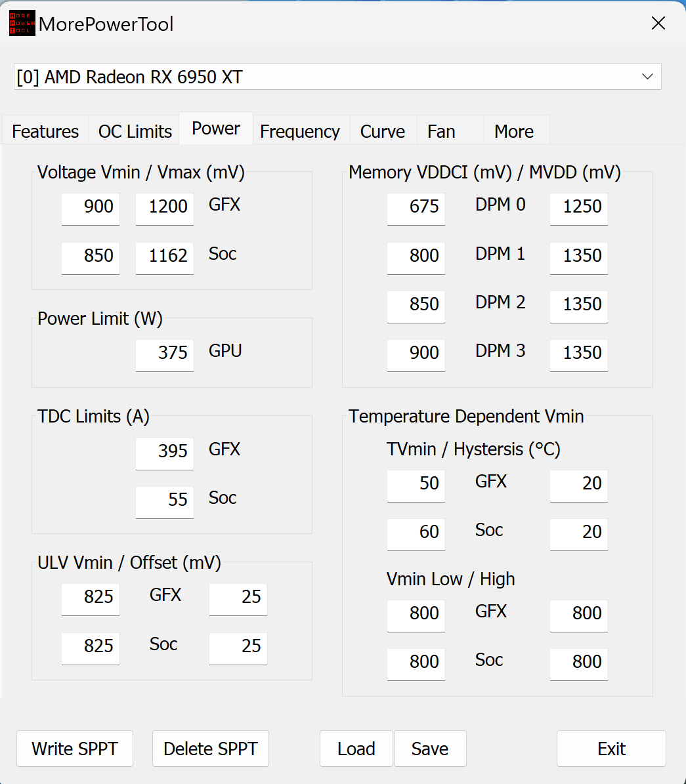
Task: Open the AMD Radeon RX 6950 XT combo box
Action: (x=337, y=77)
